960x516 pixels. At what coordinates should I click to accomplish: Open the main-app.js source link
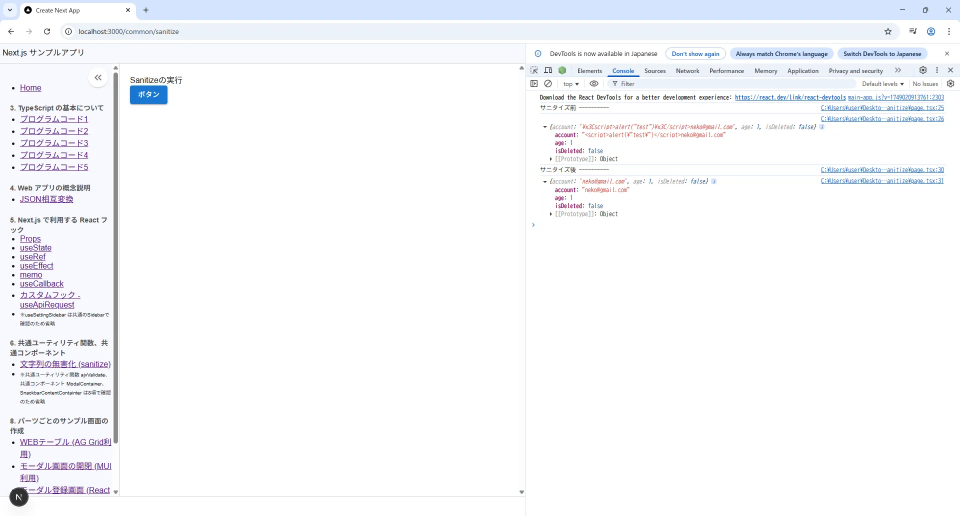pos(896,97)
